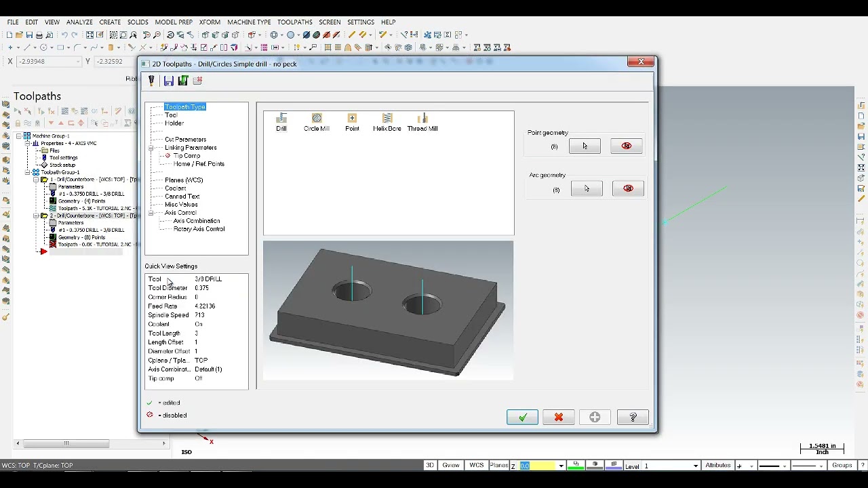This screenshot has width=868, height=488.
Task: Open Canned Text page
Action: (x=182, y=197)
